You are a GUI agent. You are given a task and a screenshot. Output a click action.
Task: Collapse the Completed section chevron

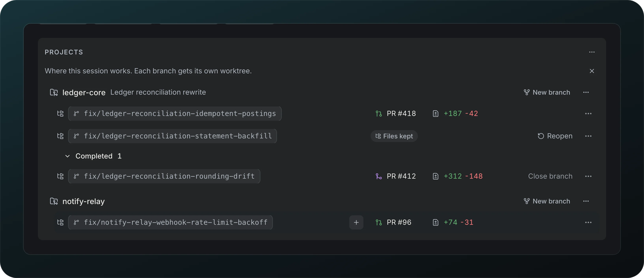[67, 156]
